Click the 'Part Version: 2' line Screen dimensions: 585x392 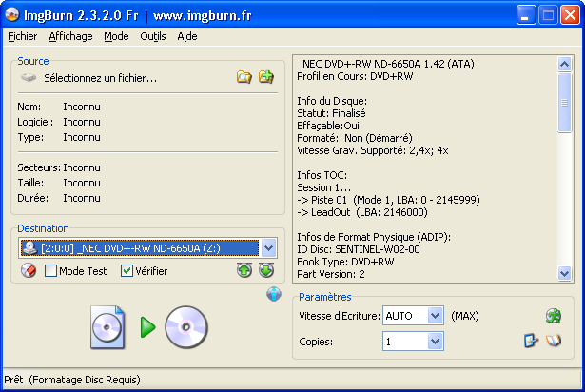[x=331, y=274]
